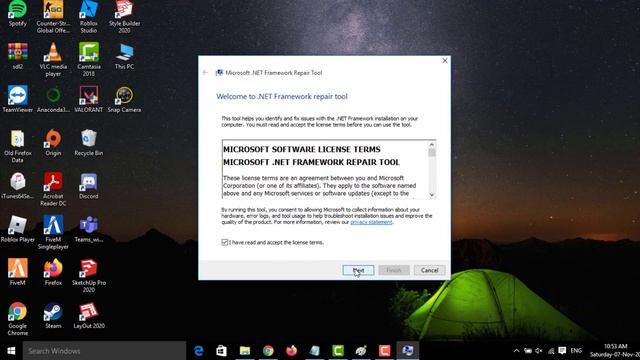The width and height of the screenshot is (640, 360).
Task: Open the privacy statement link
Action: coord(371,222)
